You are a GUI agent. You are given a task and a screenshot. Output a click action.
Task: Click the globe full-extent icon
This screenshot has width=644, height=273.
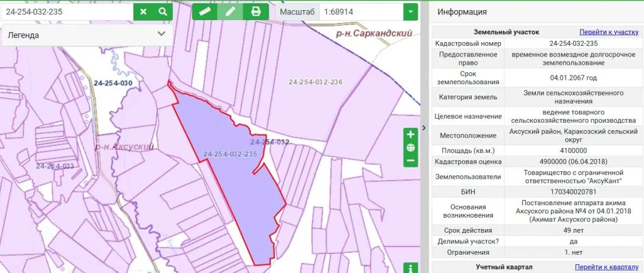(x=411, y=148)
